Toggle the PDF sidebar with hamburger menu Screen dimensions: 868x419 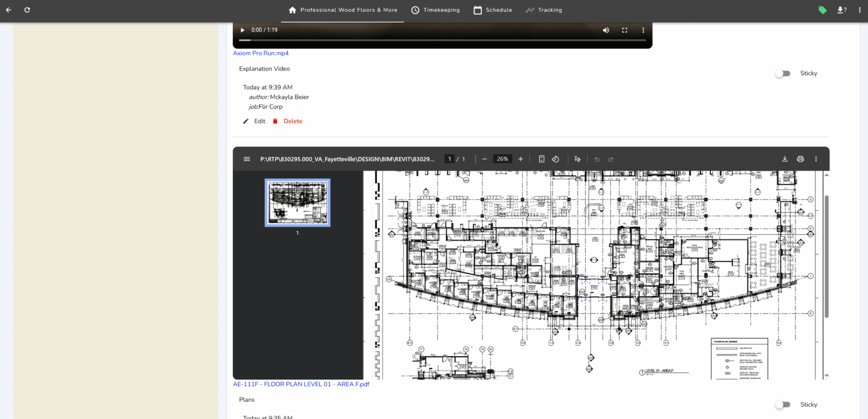pos(246,159)
